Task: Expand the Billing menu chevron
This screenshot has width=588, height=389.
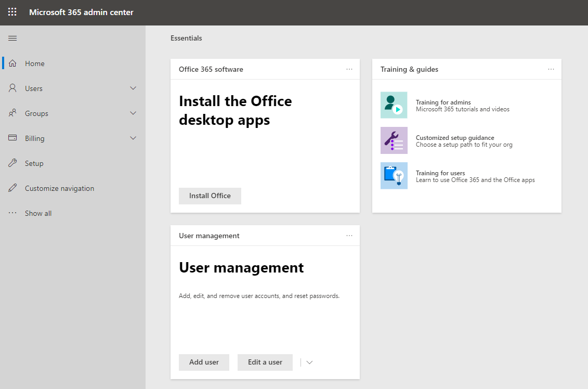Action: [133, 138]
